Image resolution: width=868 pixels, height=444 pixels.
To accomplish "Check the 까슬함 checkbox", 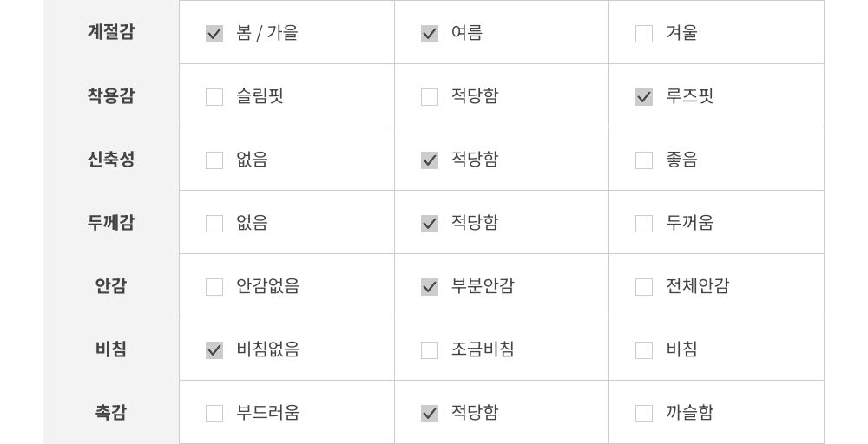I will 644,414.
